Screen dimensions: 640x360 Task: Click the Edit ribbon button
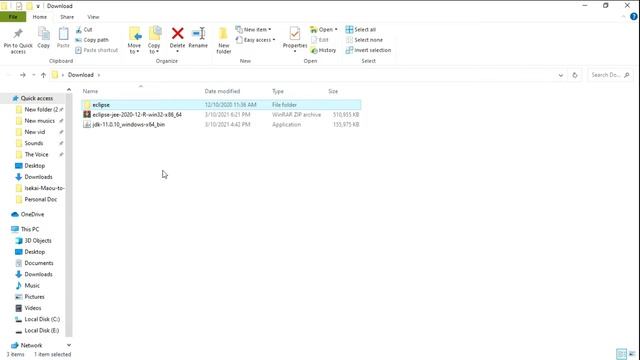pyautogui.click(x=320, y=40)
